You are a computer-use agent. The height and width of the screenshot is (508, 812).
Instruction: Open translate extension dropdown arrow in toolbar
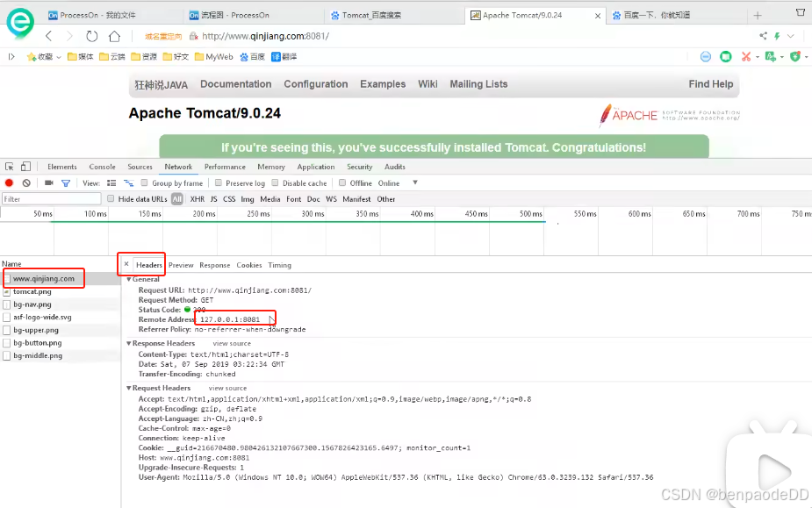(781, 57)
